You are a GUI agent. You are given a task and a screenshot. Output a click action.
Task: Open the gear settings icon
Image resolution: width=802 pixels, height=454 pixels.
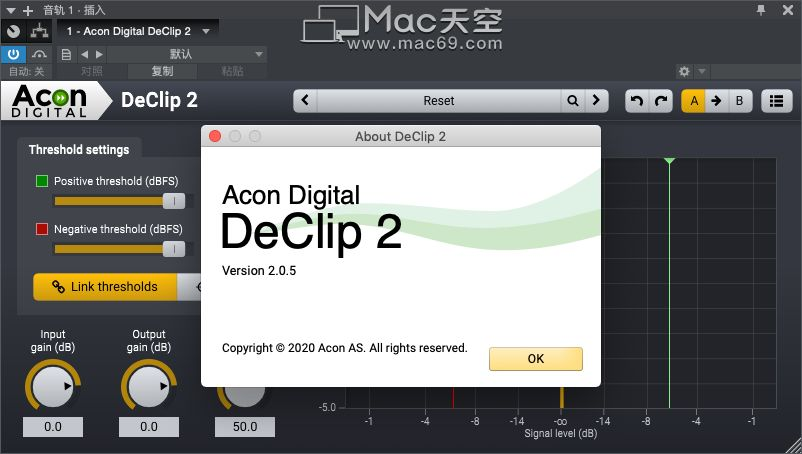684,71
